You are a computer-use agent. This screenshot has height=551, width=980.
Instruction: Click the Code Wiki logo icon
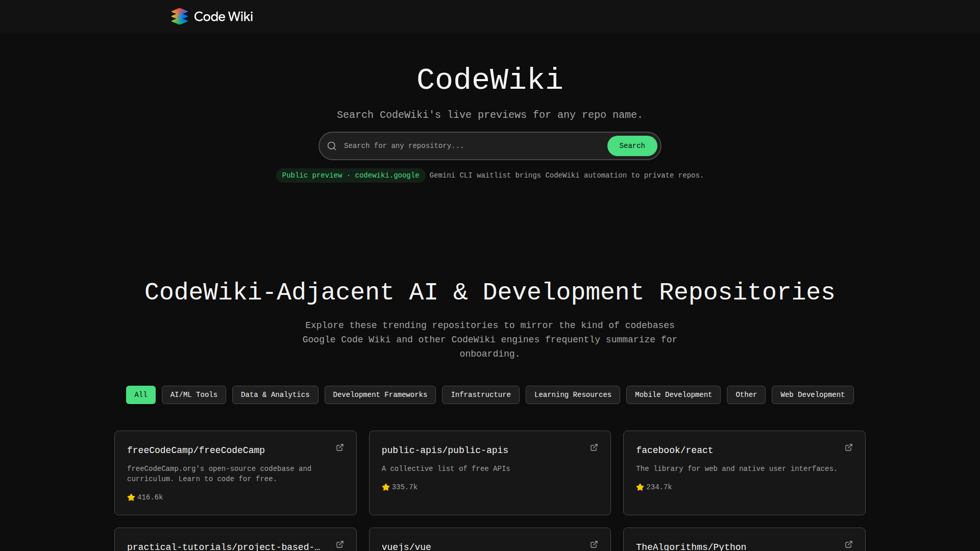179,16
